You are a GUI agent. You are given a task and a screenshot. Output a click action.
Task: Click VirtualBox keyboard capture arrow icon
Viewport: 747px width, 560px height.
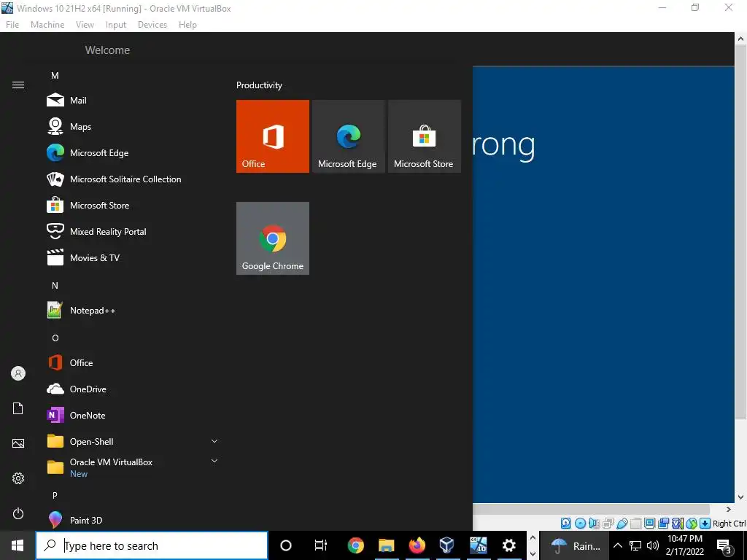[705, 524]
